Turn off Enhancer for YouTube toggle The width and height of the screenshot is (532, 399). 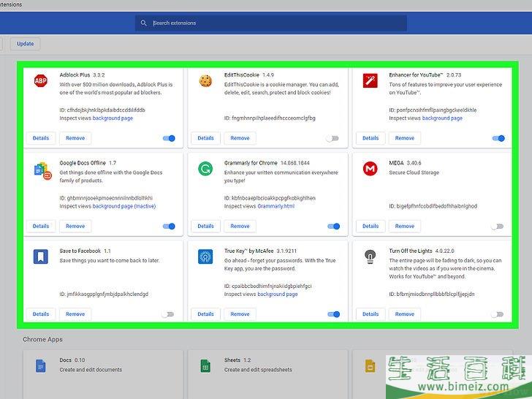pyautogui.click(x=498, y=138)
